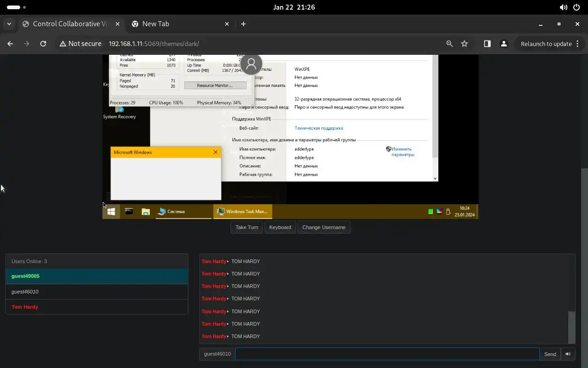Click the colorful display tray icon in VM
Viewport: 588px width, 368px height.
tap(439, 212)
